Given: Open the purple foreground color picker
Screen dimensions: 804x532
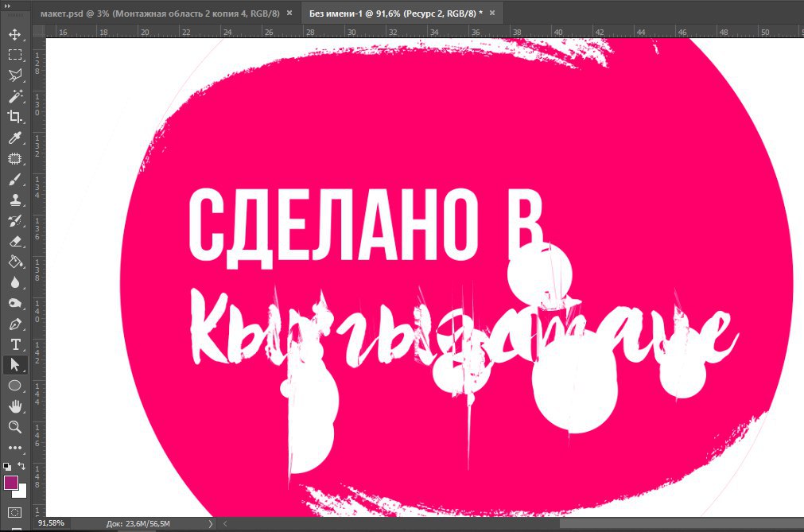Looking at the screenshot, I should 10,482.
